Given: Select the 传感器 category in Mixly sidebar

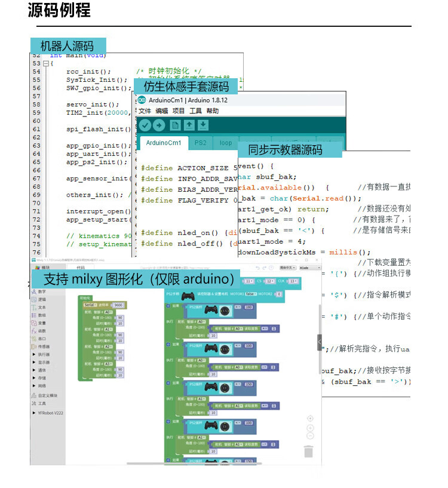Looking at the screenshot, I should pos(45,346).
